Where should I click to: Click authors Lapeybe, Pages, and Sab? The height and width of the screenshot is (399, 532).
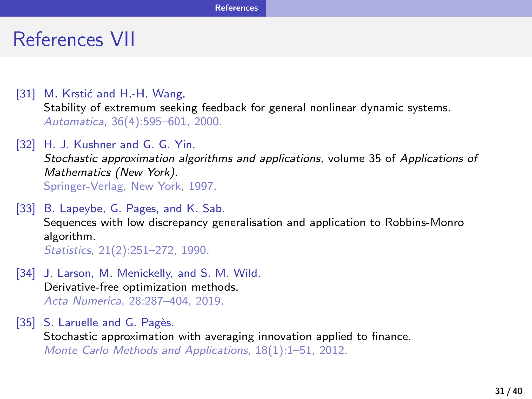(134, 209)
